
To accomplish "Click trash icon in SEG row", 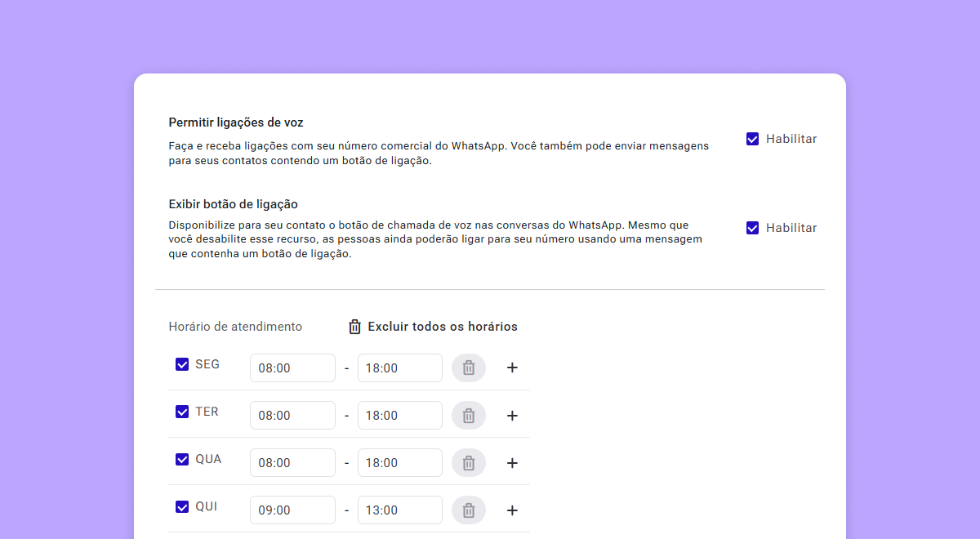I will (469, 367).
